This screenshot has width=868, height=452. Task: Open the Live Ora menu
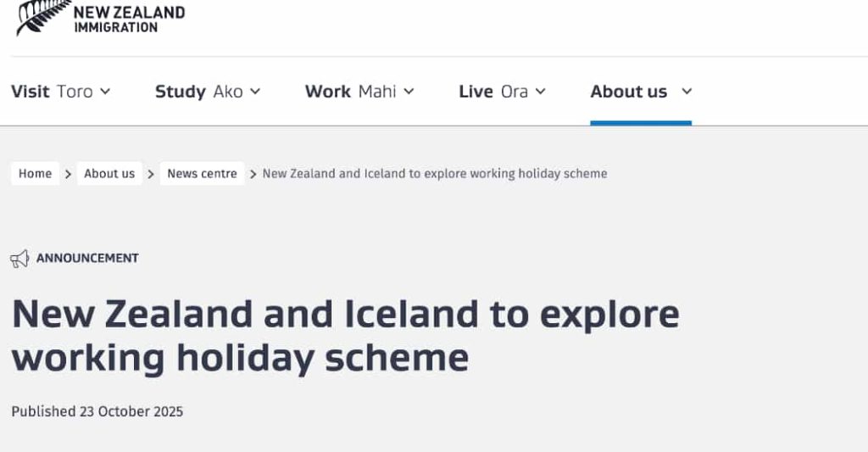pos(492,92)
